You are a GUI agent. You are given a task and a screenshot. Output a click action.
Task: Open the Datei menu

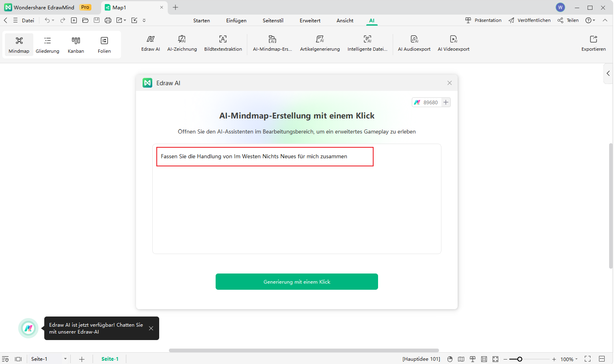tap(28, 20)
